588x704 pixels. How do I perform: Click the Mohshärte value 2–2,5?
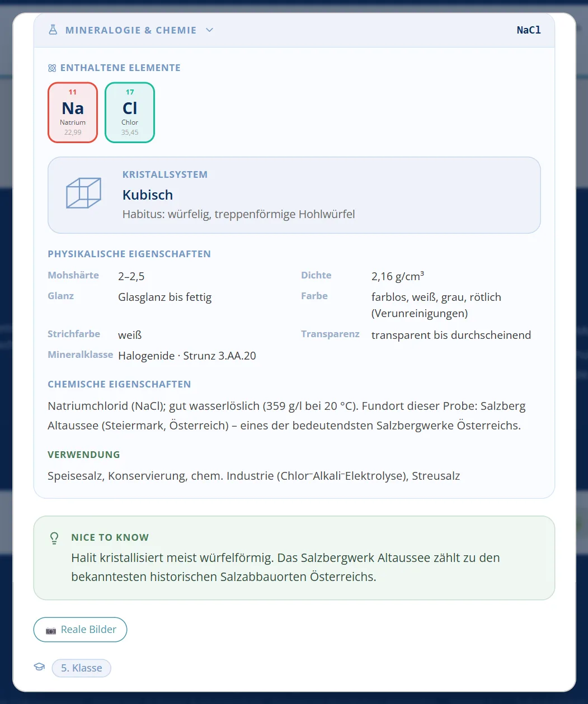tap(131, 276)
